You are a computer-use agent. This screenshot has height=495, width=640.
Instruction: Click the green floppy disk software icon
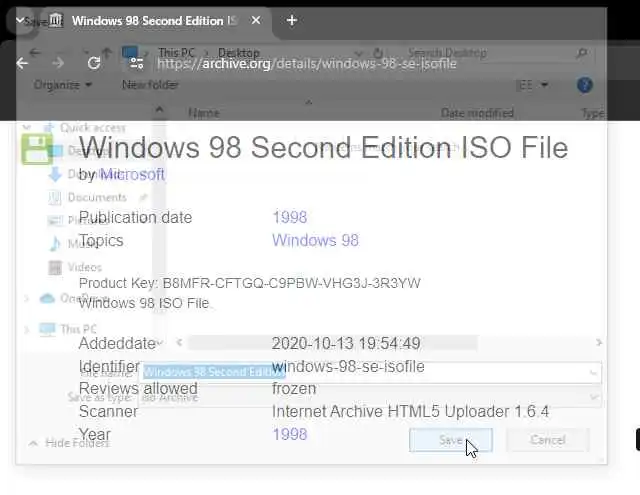tap(37, 150)
